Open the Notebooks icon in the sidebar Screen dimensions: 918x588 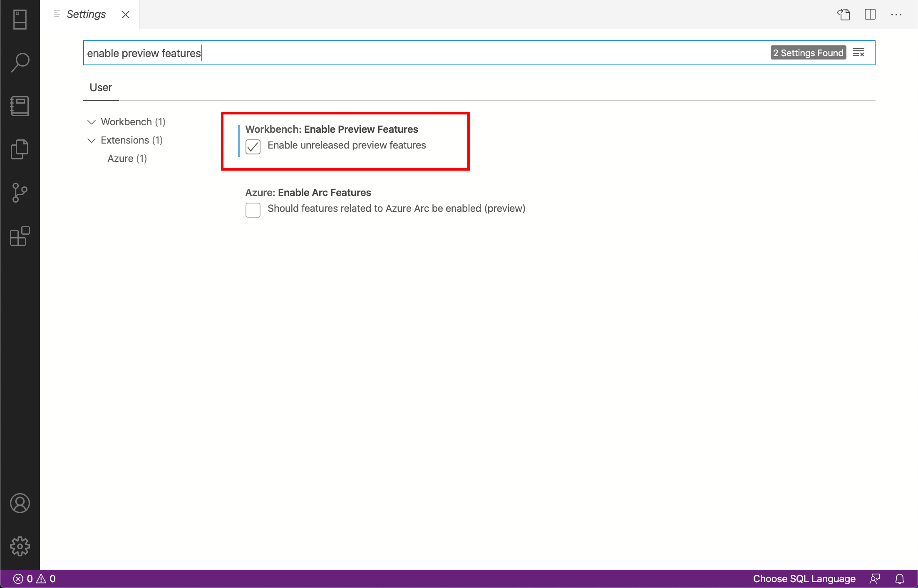pos(20,106)
